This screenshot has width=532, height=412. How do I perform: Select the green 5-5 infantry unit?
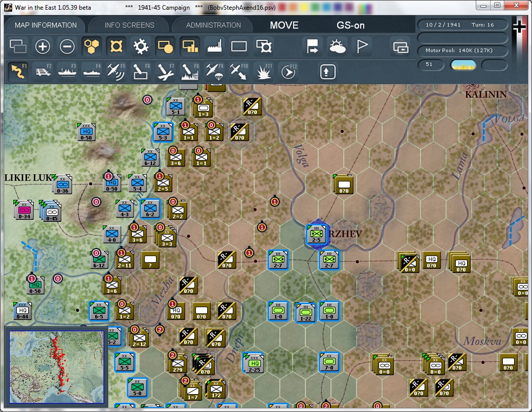[124, 362]
